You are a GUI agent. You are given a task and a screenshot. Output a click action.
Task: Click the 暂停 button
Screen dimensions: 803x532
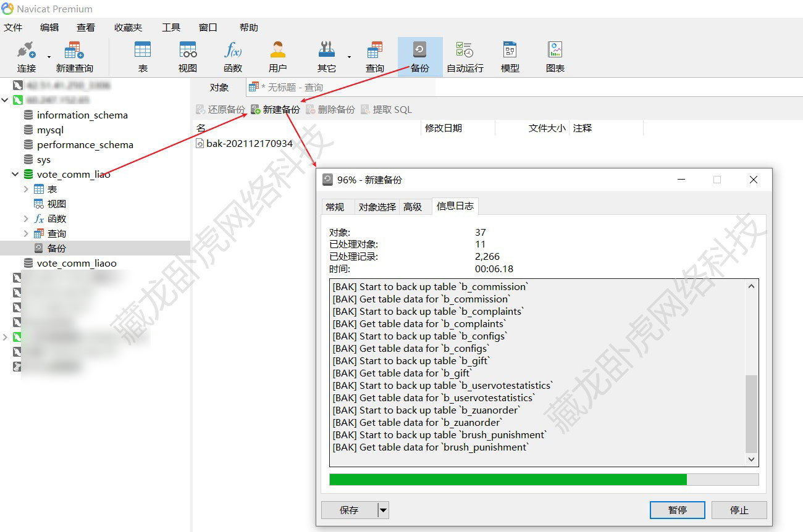(x=678, y=510)
